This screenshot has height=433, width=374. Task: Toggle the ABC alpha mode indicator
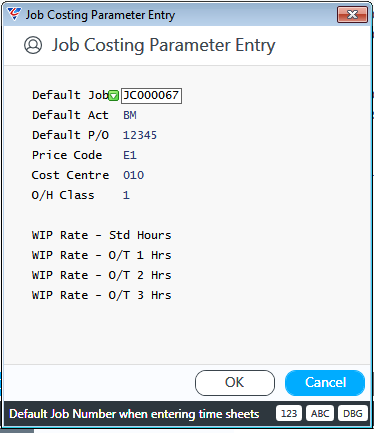[x=320, y=414]
